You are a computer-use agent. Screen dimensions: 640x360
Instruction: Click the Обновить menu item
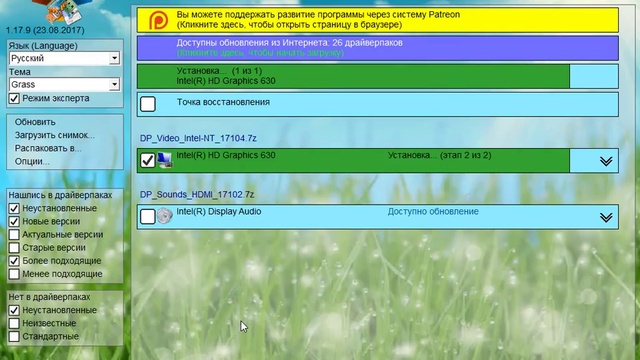(35, 122)
